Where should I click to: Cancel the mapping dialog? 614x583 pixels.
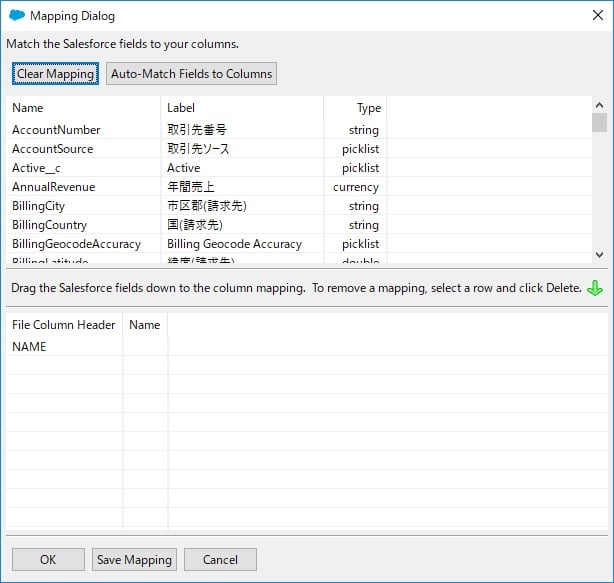click(220, 559)
